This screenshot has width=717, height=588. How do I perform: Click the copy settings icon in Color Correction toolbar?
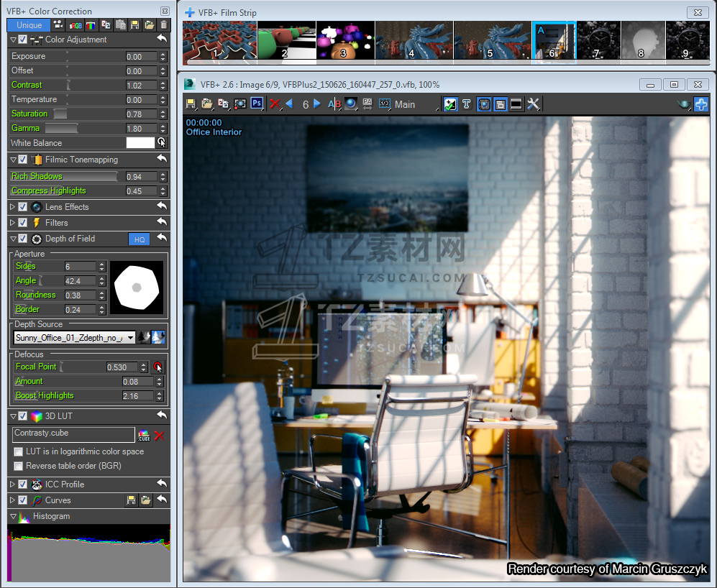click(x=106, y=24)
